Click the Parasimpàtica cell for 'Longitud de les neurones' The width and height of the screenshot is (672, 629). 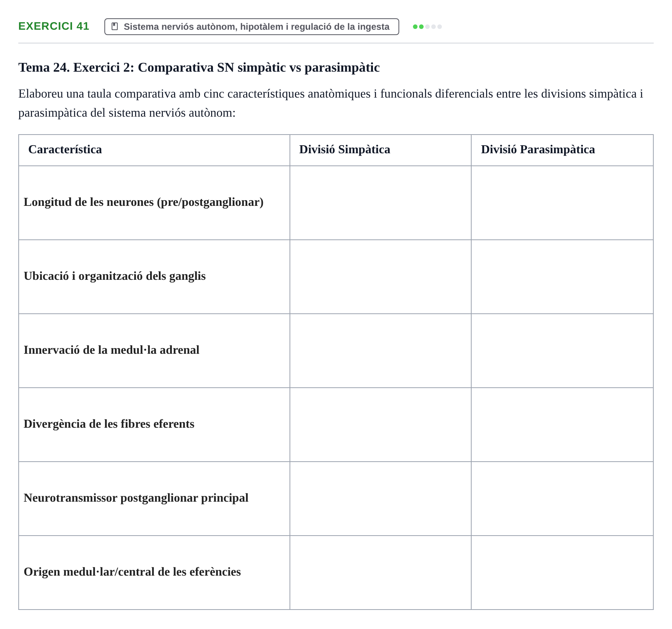pyautogui.click(x=562, y=203)
